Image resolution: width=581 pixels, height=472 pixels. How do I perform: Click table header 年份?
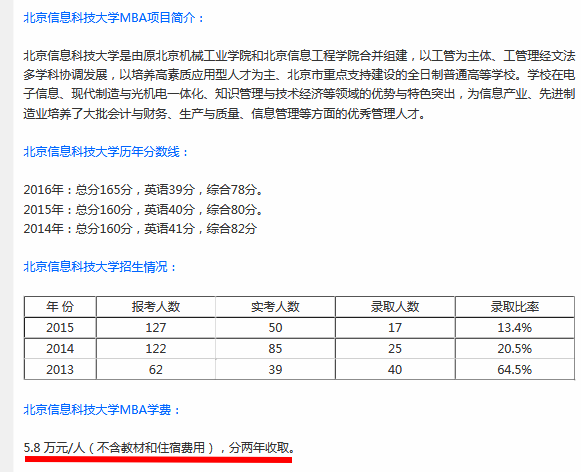(60, 307)
